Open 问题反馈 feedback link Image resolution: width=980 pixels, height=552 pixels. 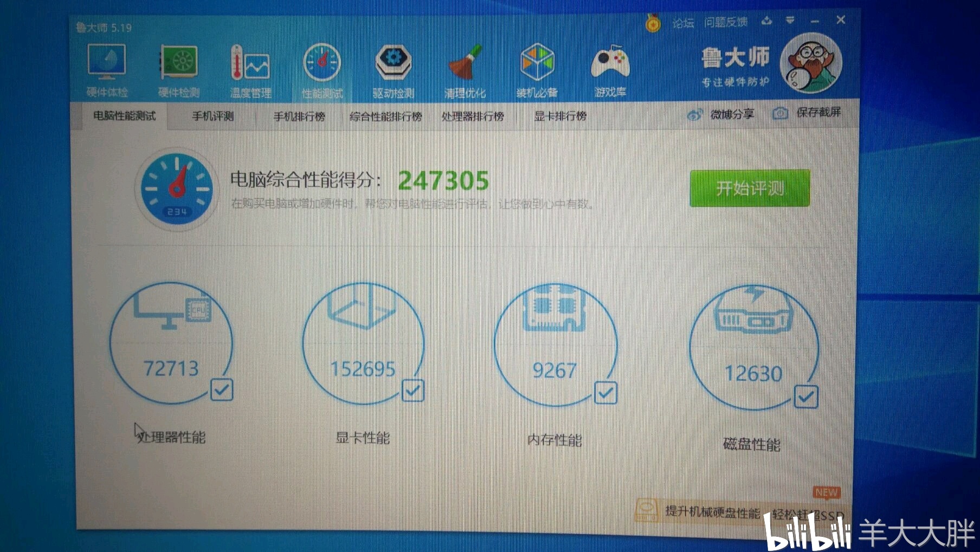tap(726, 22)
